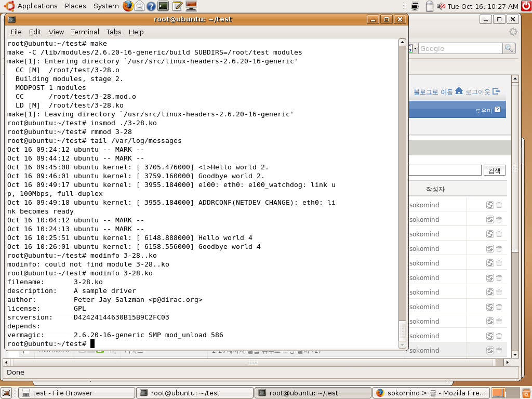This screenshot has height=399, width=532.
Task: Click the red power quit icon
Action: 526,6
